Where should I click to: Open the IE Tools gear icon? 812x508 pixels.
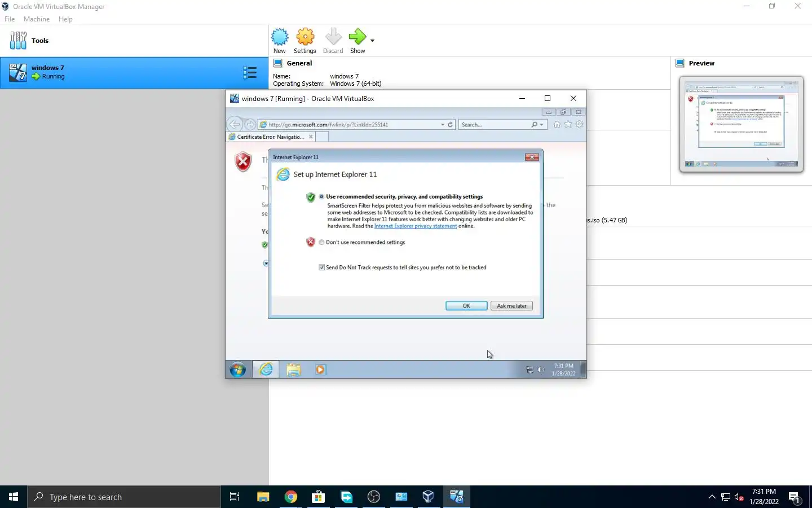(579, 124)
